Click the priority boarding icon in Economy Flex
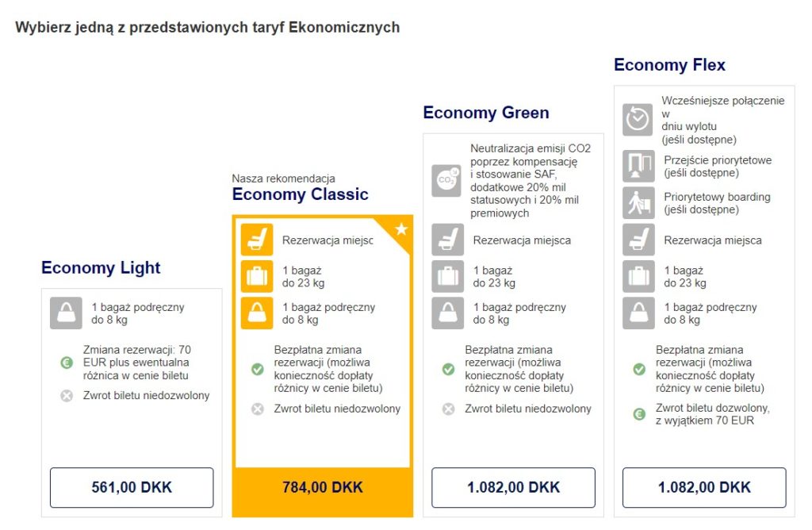Screen dimensions: 812x530 click(638, 202)
